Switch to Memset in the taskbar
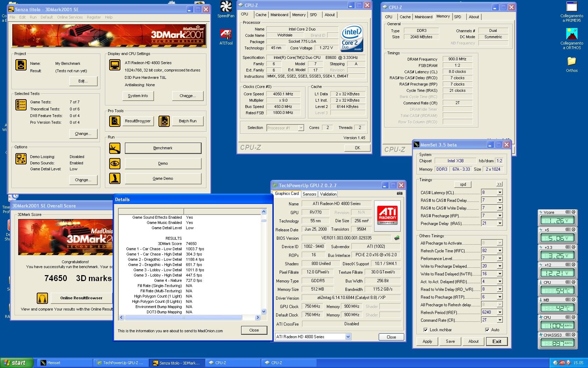 [65, 363]
